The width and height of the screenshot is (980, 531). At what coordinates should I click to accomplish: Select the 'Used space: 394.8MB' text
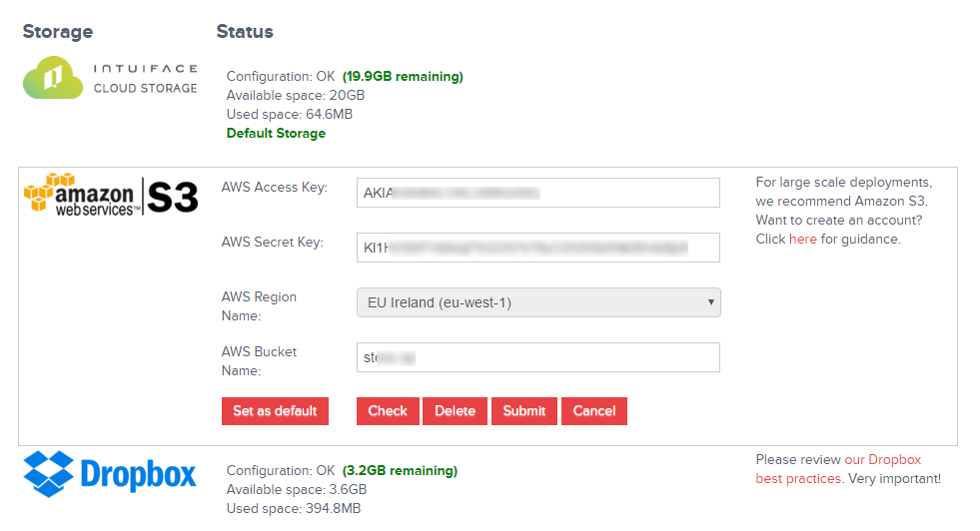293,508
